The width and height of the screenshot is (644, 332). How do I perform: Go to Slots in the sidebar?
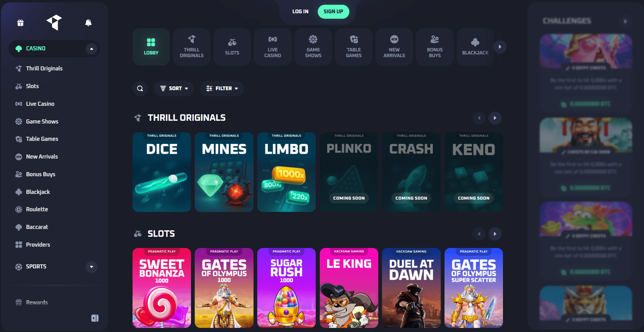point(27,86)
